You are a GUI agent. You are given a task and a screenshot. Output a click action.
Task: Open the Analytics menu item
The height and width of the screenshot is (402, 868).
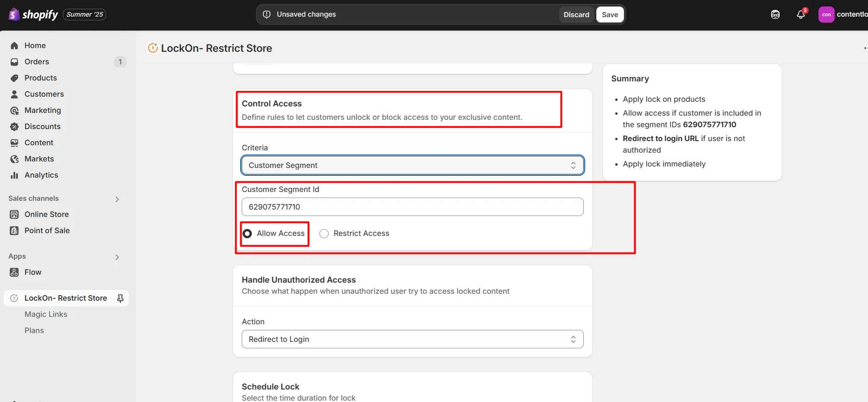pyautogui.click(x=41, y=175)
